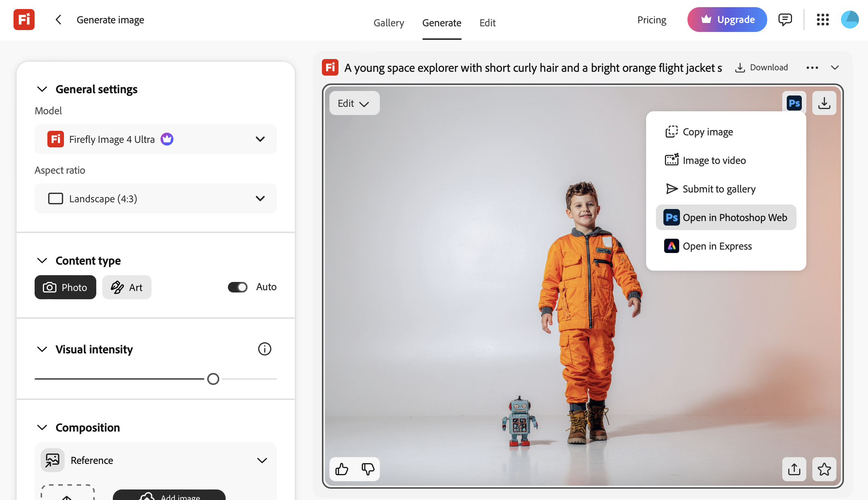Viewport: 868px width, 500px height.
Task: Collapse the Visual intensity section
Action: (x=42, y=349)
